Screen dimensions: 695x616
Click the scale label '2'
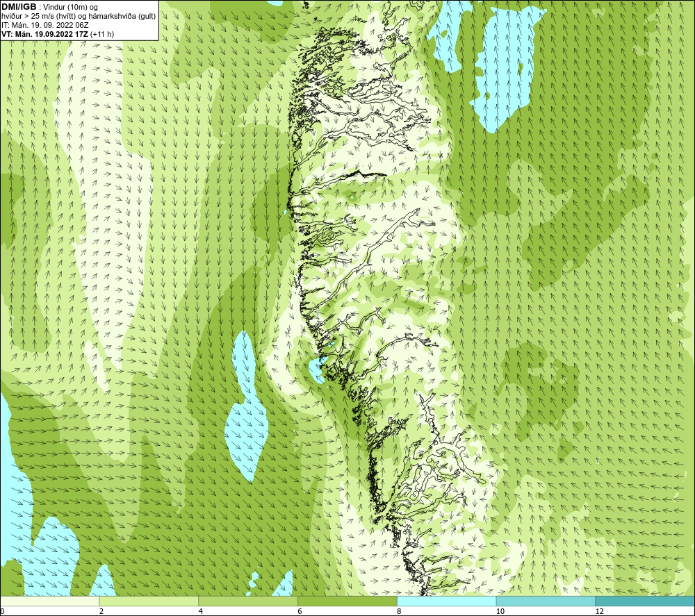[101, 611]
